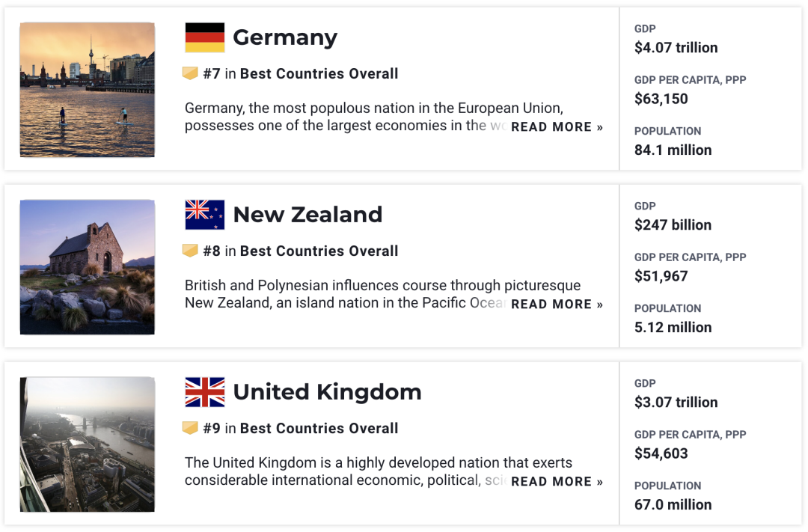Open the New Zealand country title link
The width and height of the screenshot is (808, 532).
pos(307,215)
